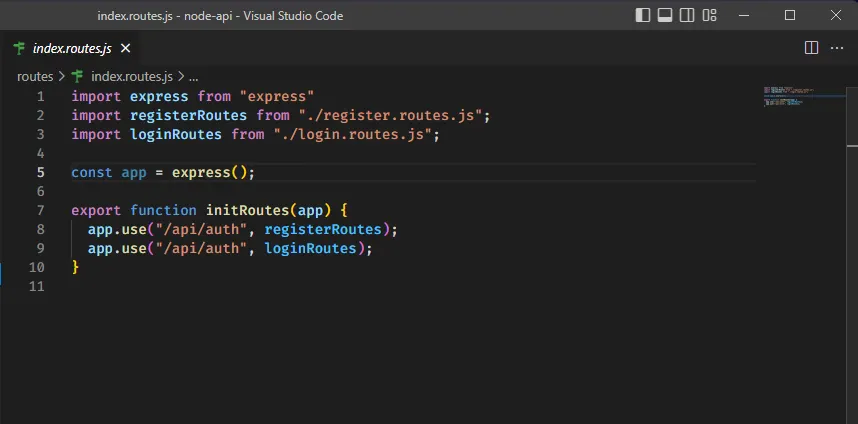Click the routes breadcrumb folder
This screenshot has height=424, width=858.
(x=35, y=77)
